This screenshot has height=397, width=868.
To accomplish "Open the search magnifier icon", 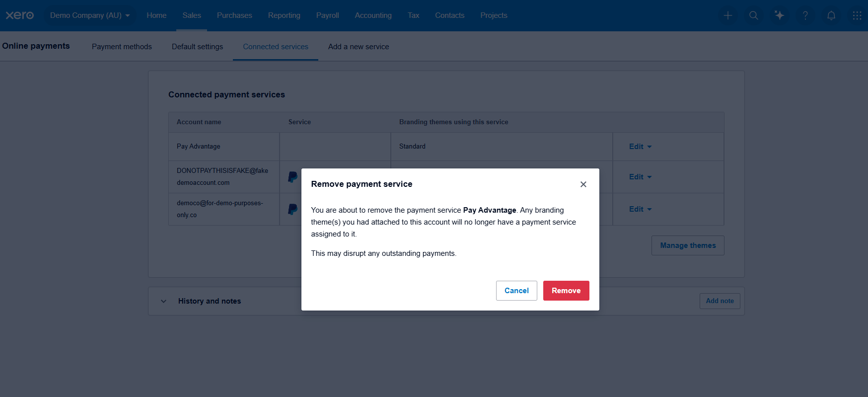I will coord(753,15).
